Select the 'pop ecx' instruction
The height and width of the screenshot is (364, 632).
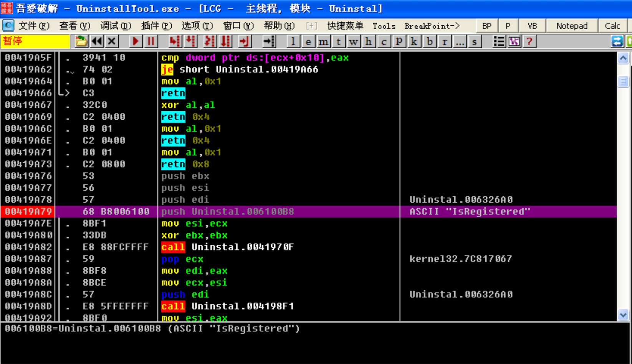(182, 259)
